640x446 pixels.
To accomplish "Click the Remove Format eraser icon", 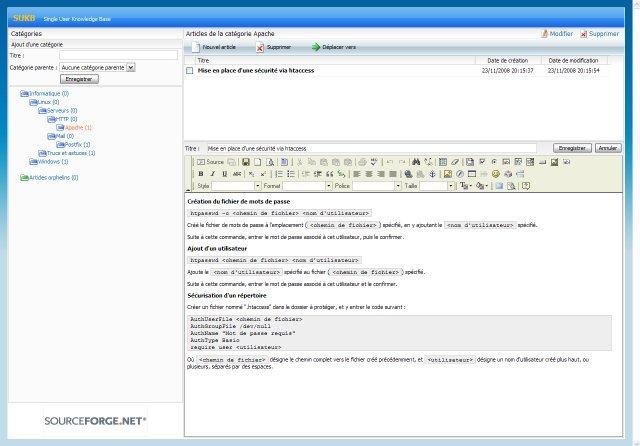I will [x=455, y=162].
